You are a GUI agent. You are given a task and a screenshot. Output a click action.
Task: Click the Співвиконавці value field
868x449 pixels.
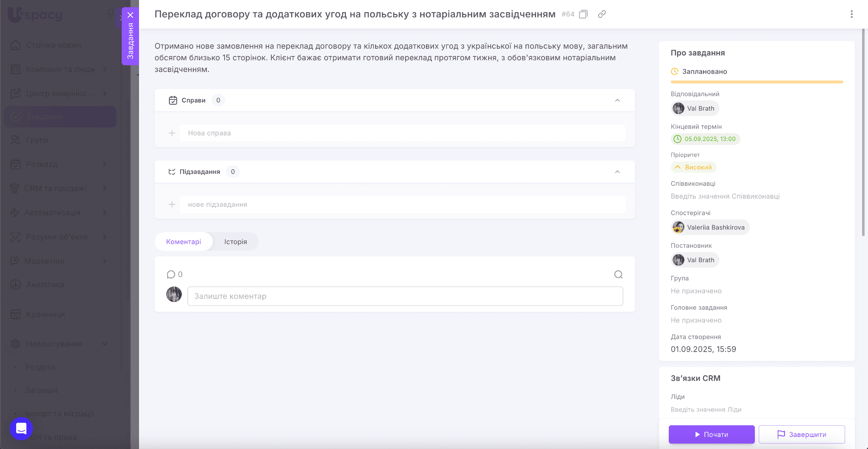click(x=725, y=197)
